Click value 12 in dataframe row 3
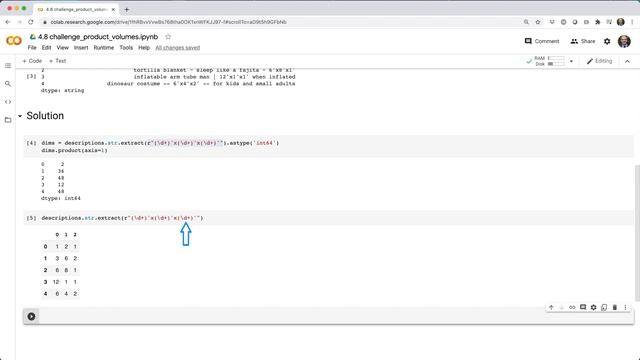 56,282
